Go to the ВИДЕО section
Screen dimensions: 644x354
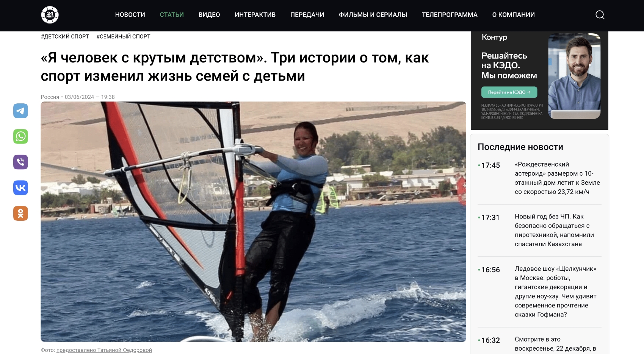tap(209, 15)
